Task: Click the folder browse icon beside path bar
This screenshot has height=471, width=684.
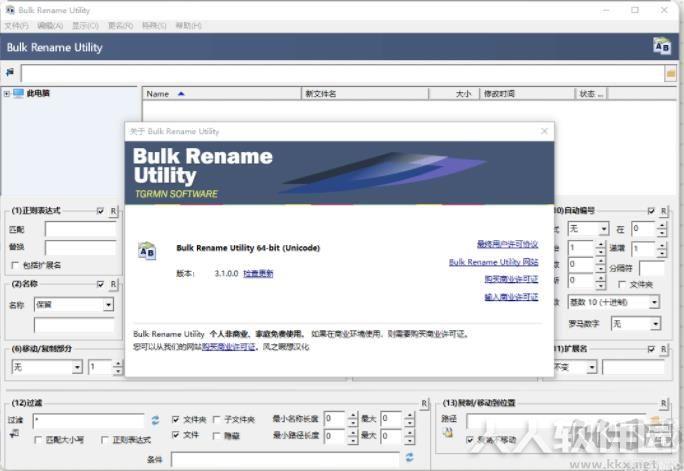Action: pyautogui.click(x=670, y=73)
